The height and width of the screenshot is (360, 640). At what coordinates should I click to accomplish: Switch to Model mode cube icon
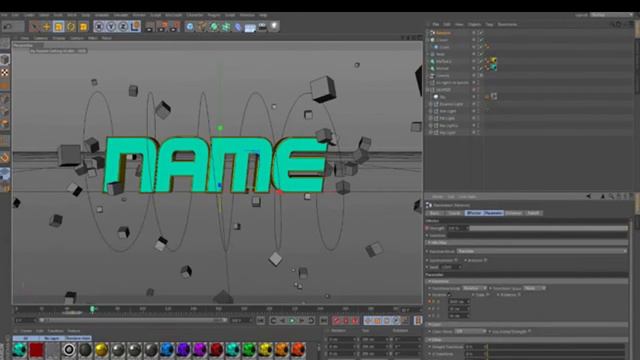[5, 60]
